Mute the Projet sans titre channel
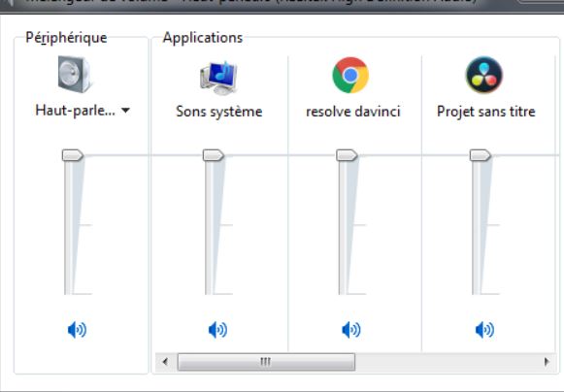 click(484, 330)
